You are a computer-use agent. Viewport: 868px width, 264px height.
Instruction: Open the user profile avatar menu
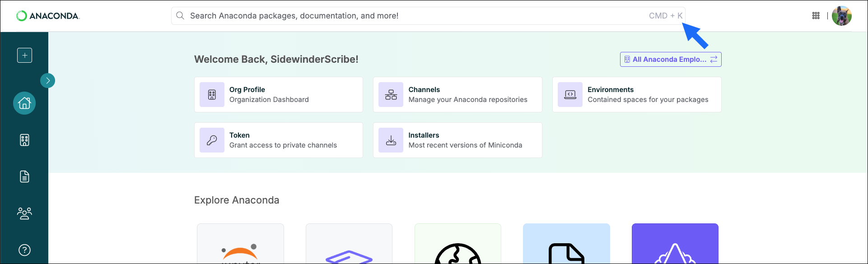tap(842, 15)
